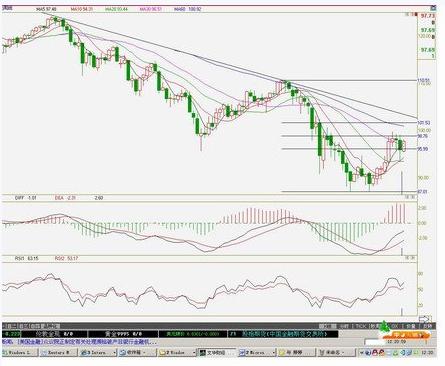Image resolution: width=445 pixels, height=366 pixels.
Task: Open the 收件箱 mail taskbar item
Action: [137, 352]
